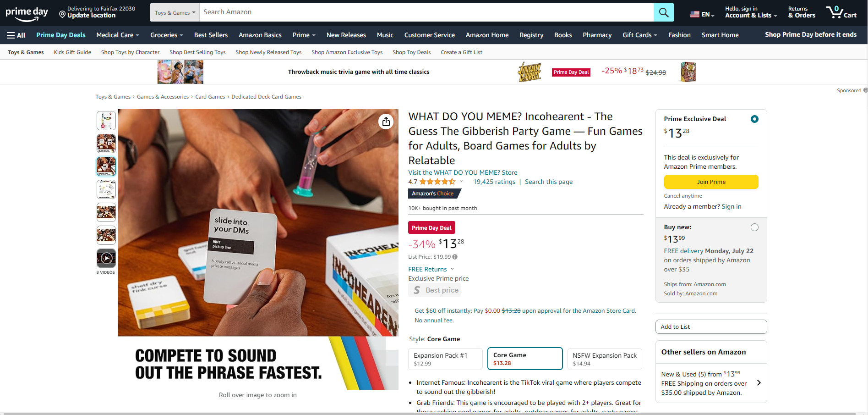Open the Toys & Games search category dropdown
Viewport: 868px width, 415px height.
[x=175, y=12]
